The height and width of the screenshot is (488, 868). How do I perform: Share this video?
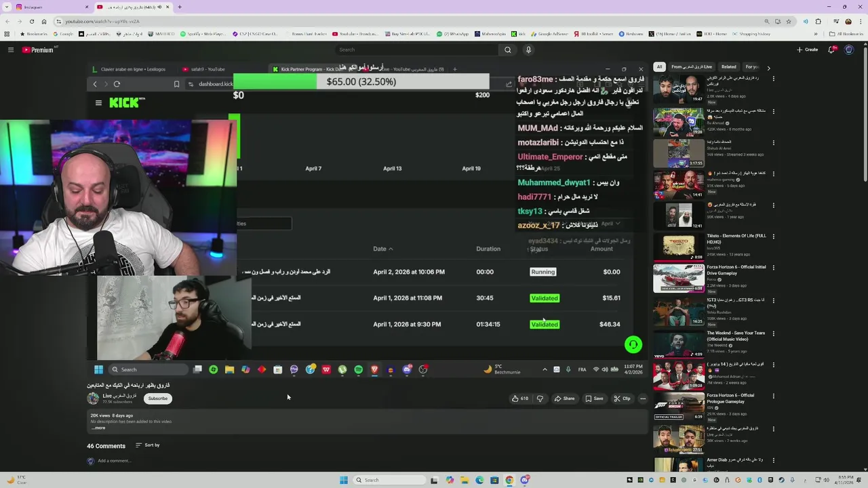pyautogui.click(x=564, y=399)
